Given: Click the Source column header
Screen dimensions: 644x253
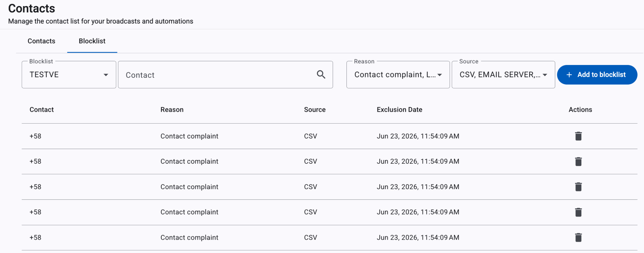Looking at the screenshot, I should point(315,110).
